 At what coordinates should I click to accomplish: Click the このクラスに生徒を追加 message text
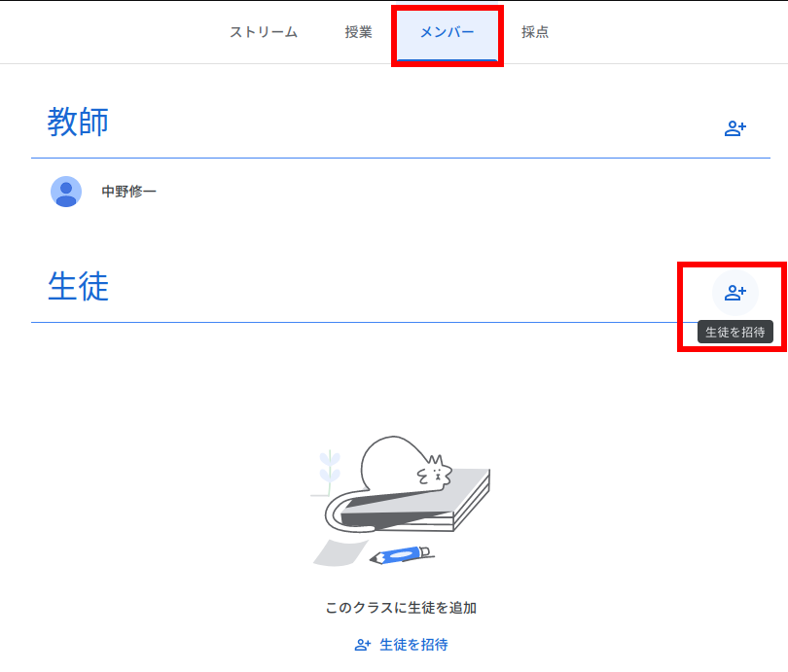point(401,608)
